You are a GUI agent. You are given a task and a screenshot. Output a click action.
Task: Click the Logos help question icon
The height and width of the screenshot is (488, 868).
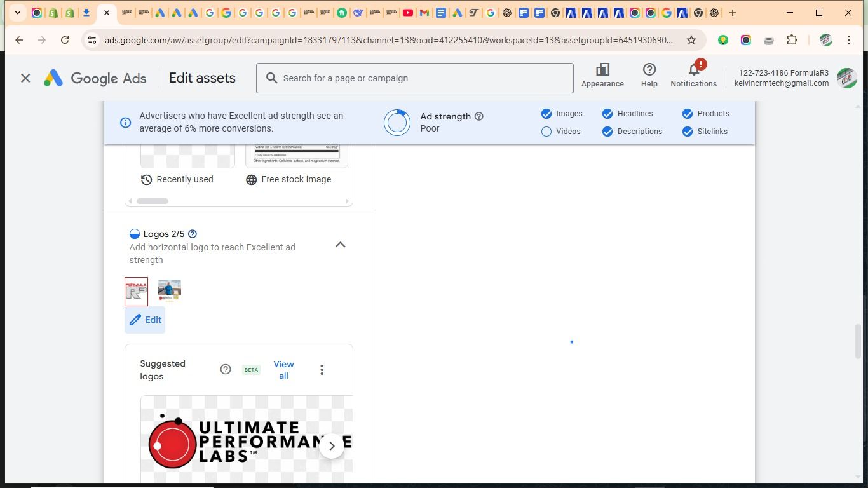pyautogui.click(x=193, y=234)
